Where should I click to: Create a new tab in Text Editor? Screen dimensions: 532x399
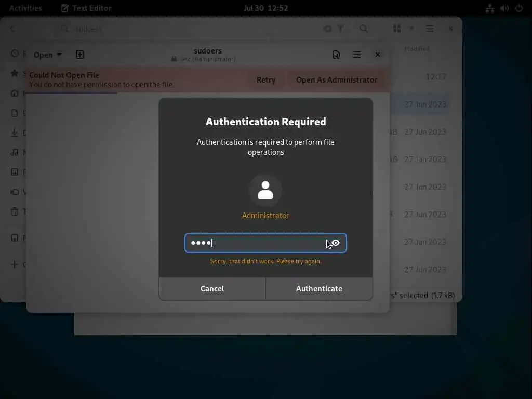(x=79, y=55)
